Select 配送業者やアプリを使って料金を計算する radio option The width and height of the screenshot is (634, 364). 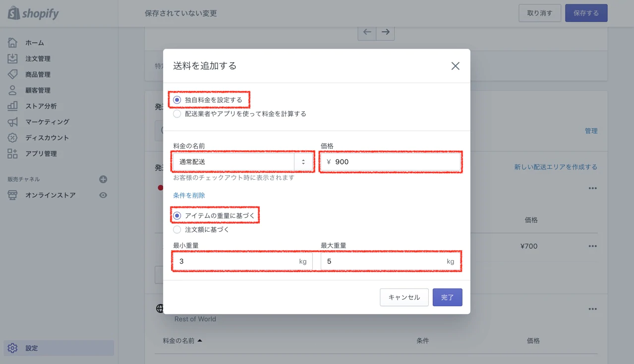click(177, 114)
